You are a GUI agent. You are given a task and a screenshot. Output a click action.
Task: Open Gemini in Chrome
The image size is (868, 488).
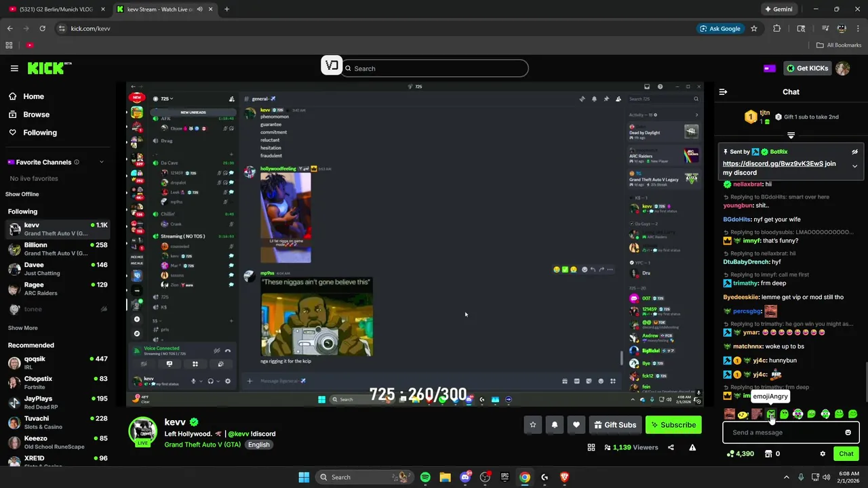[778, 9]
